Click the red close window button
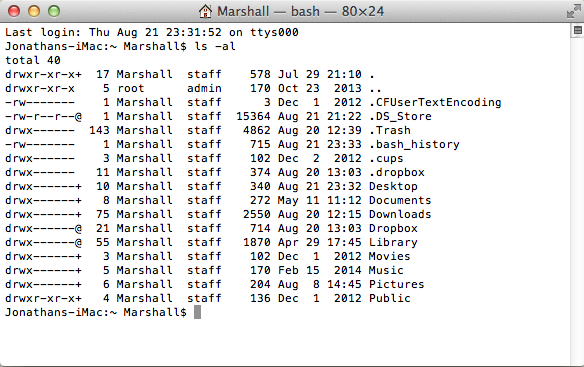This screenshot has width=584, height=367. coord(14,11)
